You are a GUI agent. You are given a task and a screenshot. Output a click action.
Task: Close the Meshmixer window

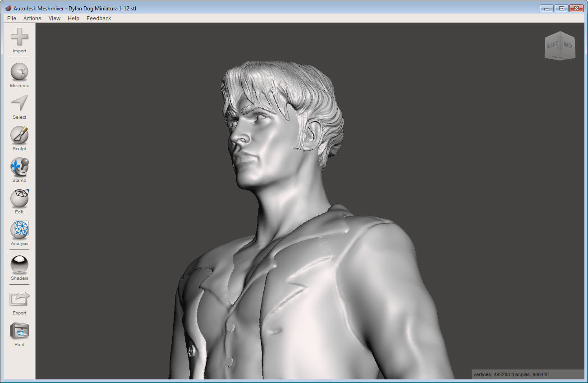(x=576, y=8)
